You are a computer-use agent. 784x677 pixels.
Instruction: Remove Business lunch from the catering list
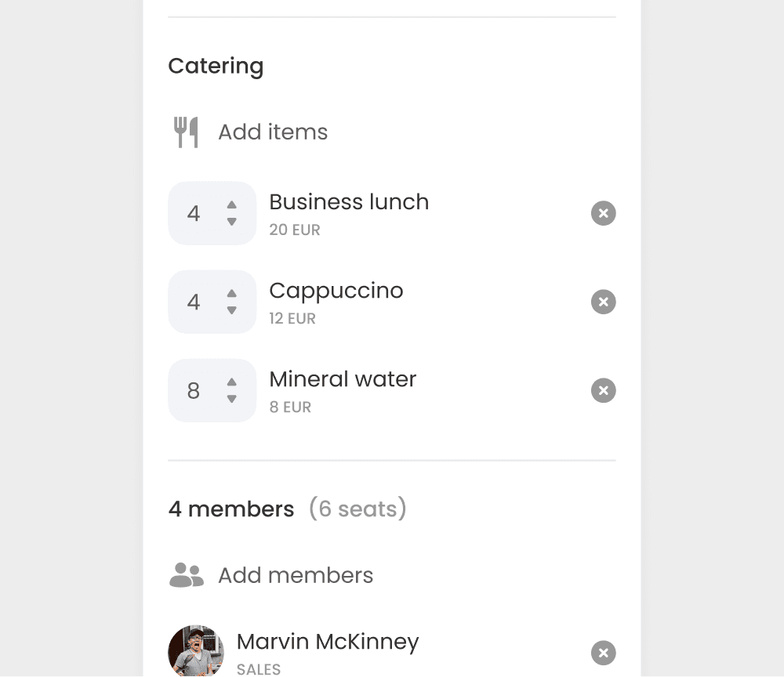point(603,213)
